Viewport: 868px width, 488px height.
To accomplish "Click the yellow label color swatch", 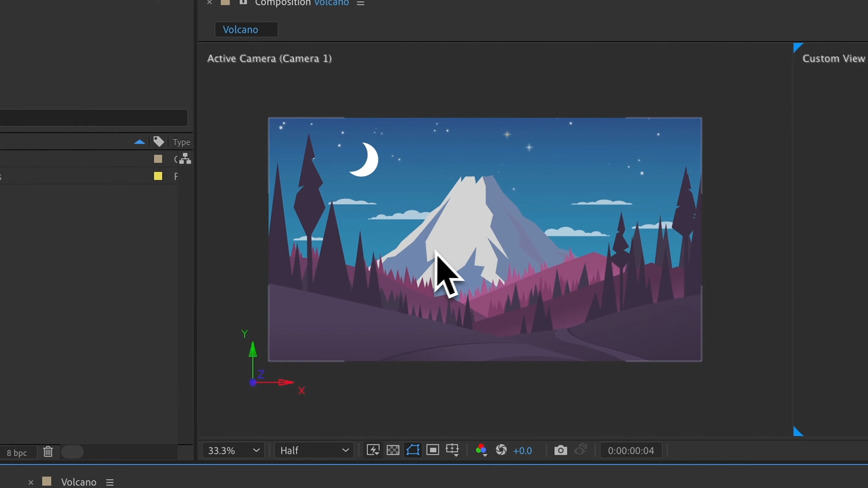I will [158, 176].
